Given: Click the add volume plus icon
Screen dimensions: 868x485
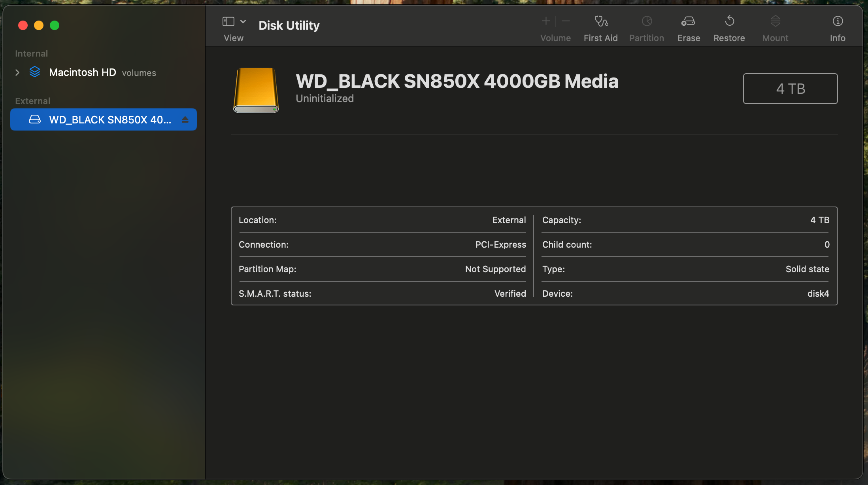Looking at the screenshot, I should [x=546, y=21].
